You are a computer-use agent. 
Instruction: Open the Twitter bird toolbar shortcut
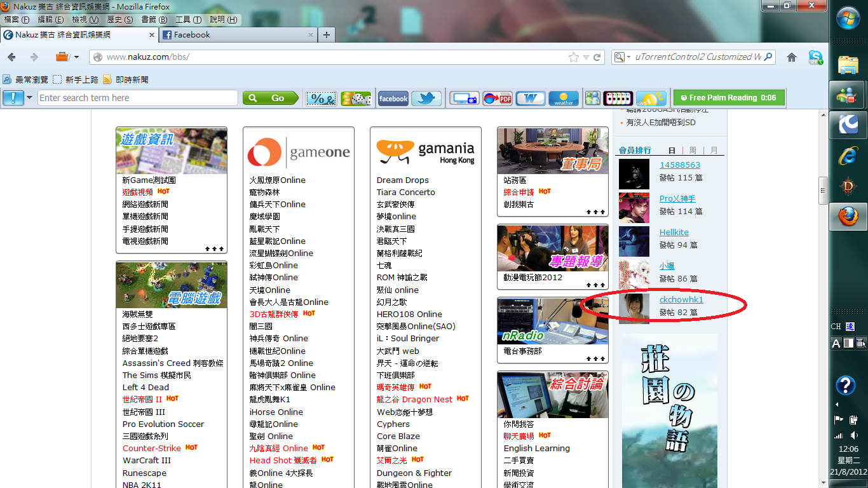(x=426, y=98)
